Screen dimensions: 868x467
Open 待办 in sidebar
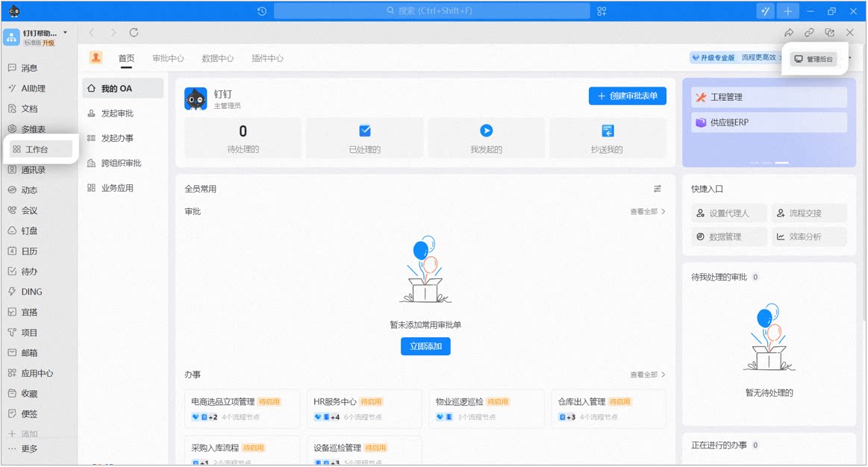pos(23,272)
